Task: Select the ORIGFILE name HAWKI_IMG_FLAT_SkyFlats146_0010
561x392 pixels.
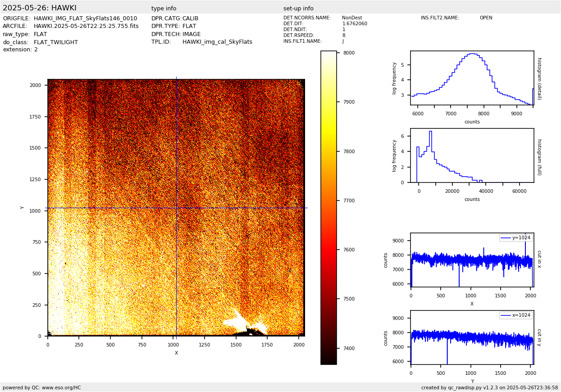Action: tap(85, 18)
